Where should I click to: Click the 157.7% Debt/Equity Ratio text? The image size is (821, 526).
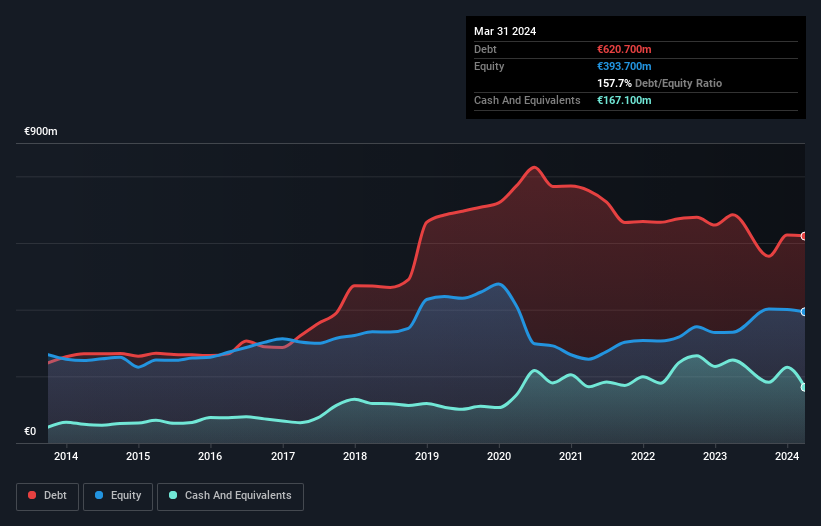point(659,83)
